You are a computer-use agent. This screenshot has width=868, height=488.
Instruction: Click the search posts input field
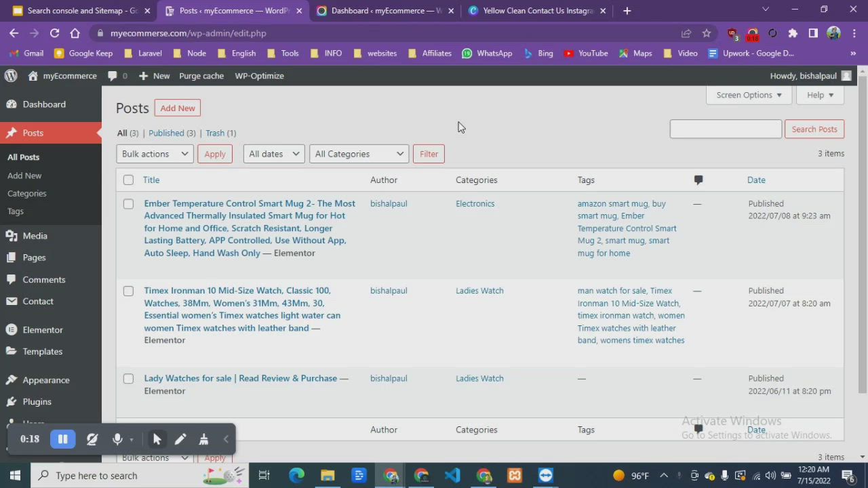(725, 129)
